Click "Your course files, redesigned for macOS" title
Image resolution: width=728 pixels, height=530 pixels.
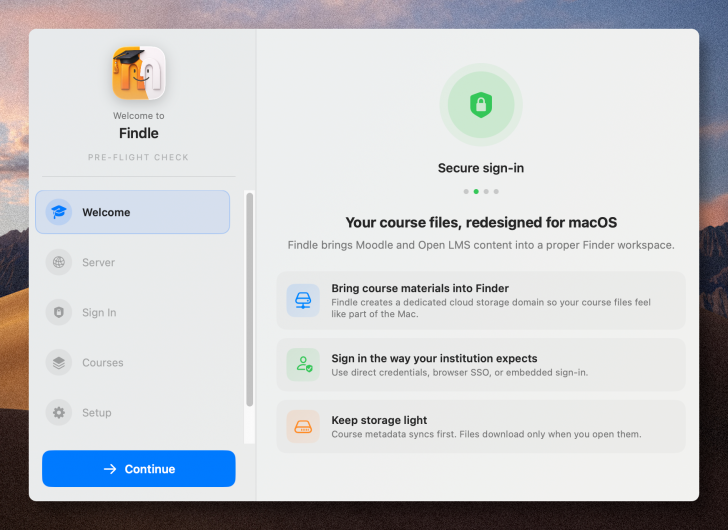(x=481, y=223)
